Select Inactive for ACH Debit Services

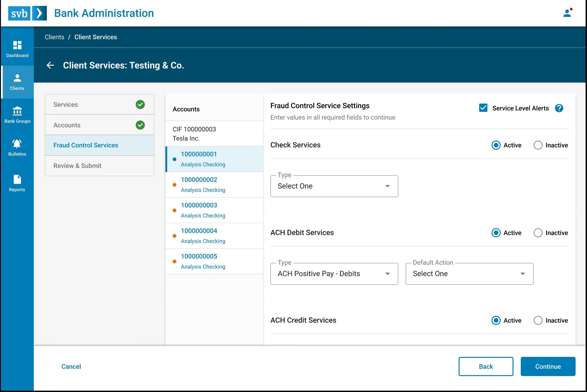tap(538, 233)
